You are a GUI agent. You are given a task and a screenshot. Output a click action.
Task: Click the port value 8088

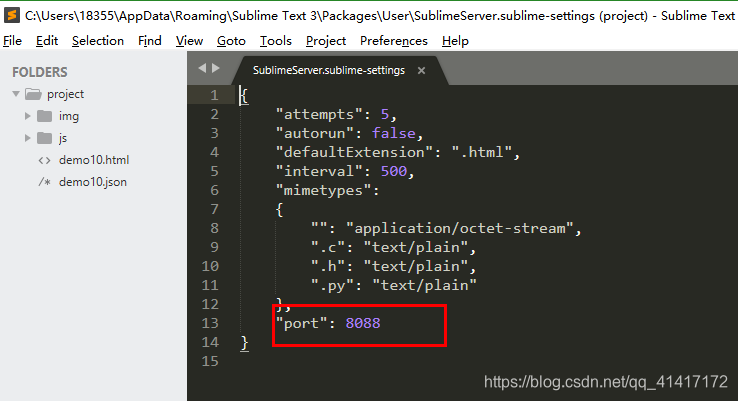click(363, 323)
